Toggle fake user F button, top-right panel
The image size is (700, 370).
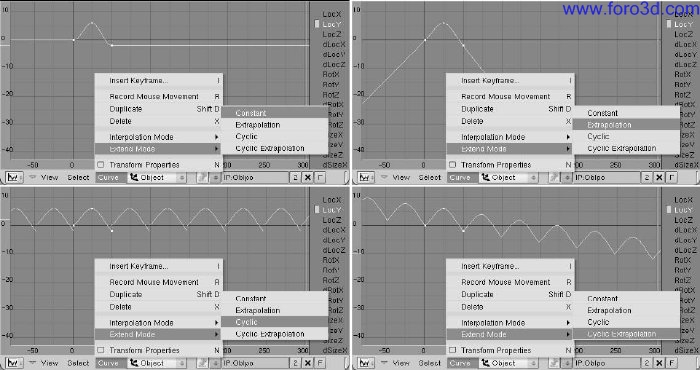coord(671,178)
